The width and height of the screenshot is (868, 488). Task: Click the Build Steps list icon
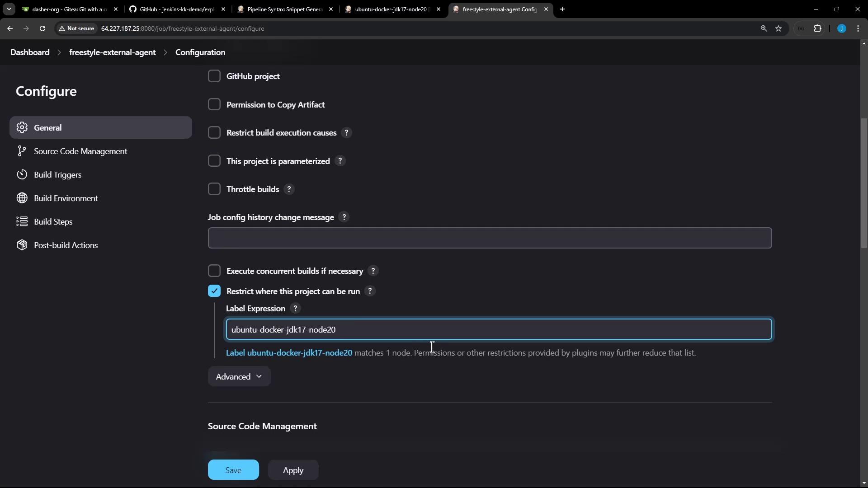pyautogui.click(x=22, y=221)
